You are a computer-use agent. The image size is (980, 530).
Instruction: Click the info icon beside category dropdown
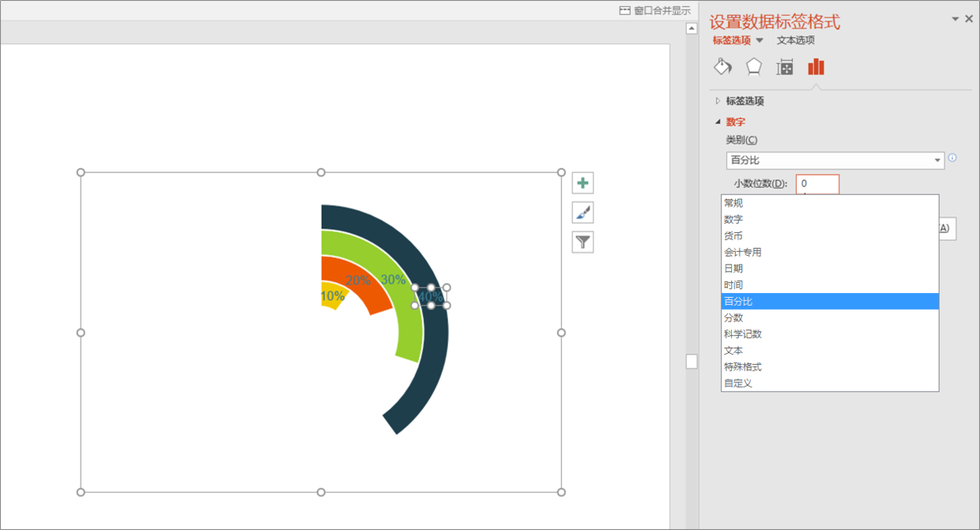pos(952,158)
